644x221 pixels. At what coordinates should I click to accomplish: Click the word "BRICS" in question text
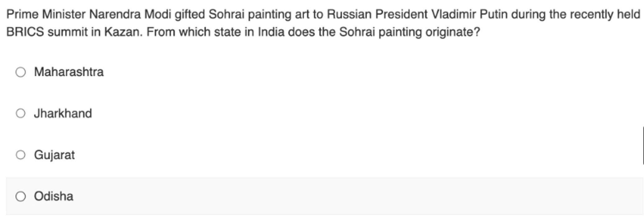pyautogui.click(x=25, y=32)
